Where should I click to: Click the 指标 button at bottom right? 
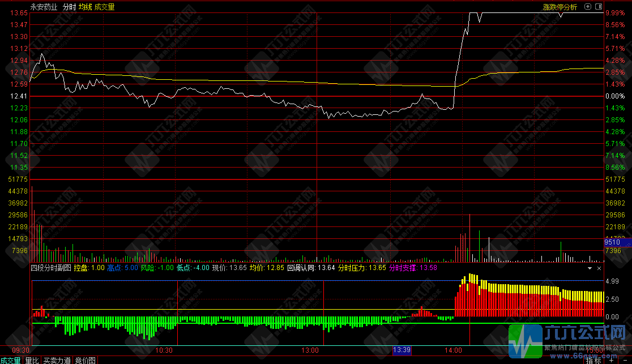pyautogui.click(x=593, y=360)
